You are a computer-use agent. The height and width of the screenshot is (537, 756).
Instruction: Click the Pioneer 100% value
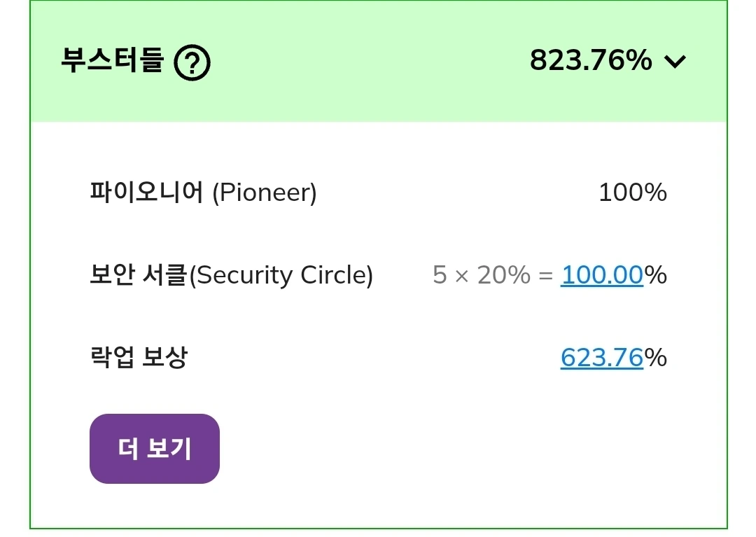[632, 193]
